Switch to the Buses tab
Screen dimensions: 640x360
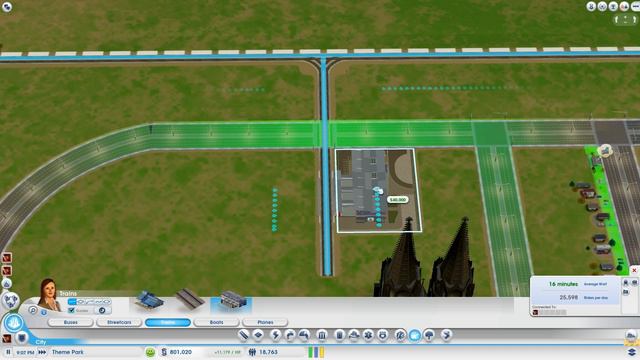[71, 322]
